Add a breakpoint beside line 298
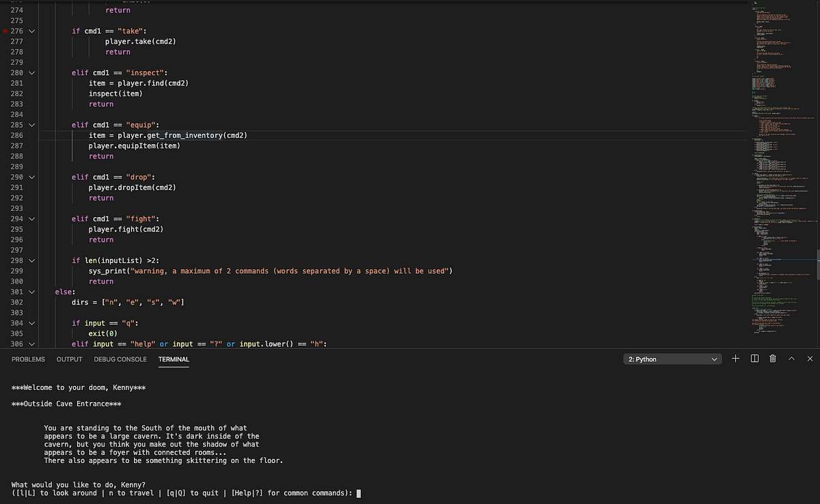 point(7,260)
